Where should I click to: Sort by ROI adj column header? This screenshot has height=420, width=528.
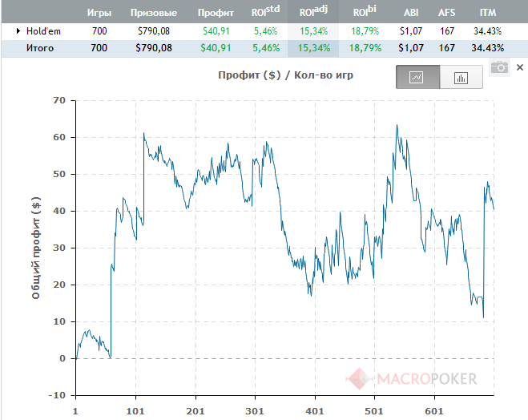click(x=313, y=11)
